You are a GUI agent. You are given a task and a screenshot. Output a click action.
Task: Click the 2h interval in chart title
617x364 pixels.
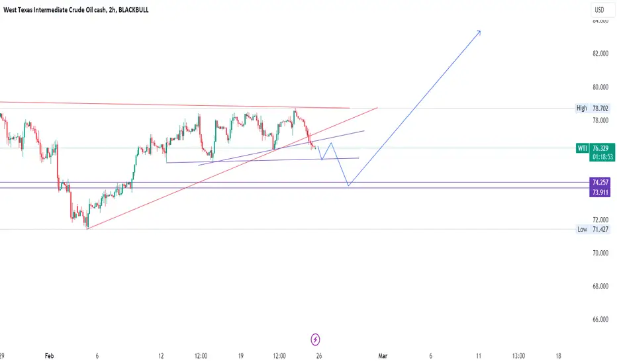click(111, 10)
